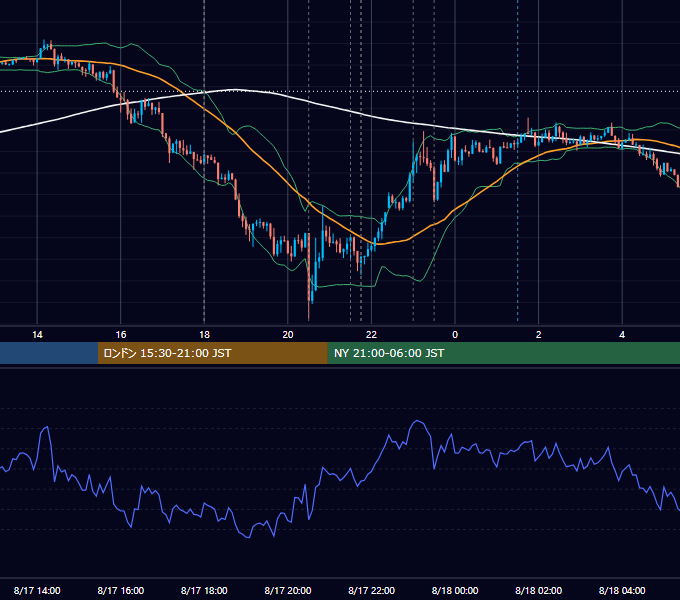Click the London 15:30-21:00 JST session bar
Screen dimensions: 680x600
[212, 353]
